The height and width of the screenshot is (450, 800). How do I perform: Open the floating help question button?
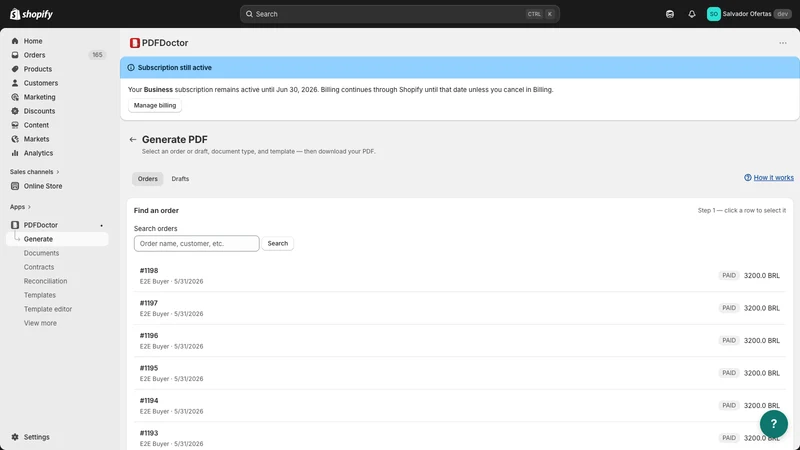coord(773,424)
